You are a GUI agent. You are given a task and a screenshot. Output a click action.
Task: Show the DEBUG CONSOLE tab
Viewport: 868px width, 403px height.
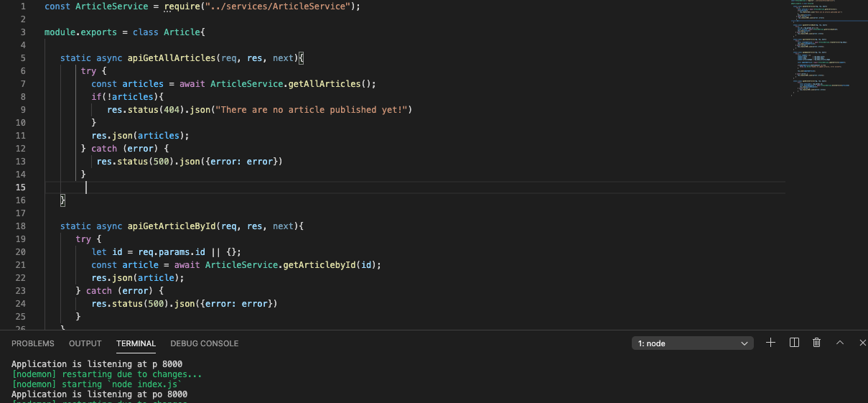pos(204,343)
